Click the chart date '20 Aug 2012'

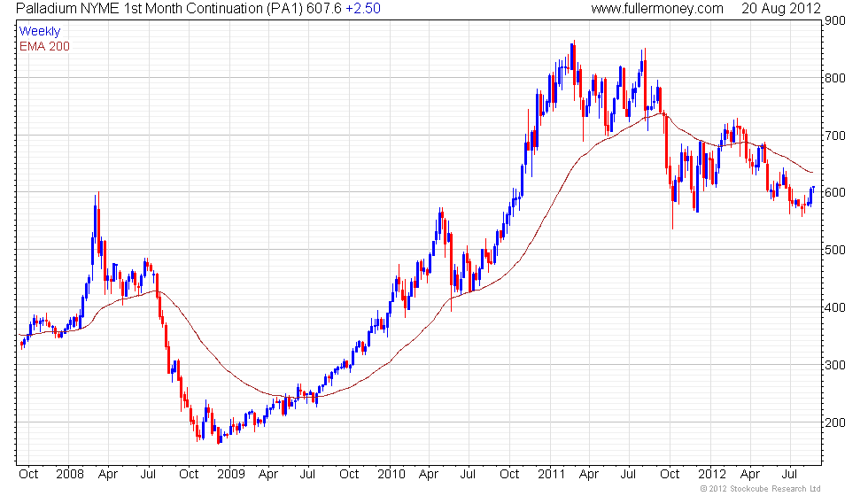781,9
